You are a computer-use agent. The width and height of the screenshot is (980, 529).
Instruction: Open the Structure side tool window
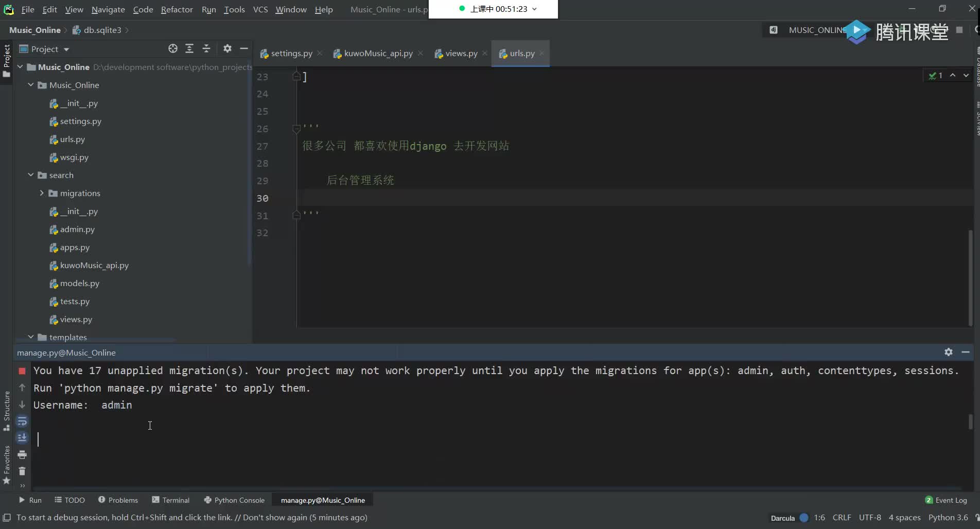[7, 411]
